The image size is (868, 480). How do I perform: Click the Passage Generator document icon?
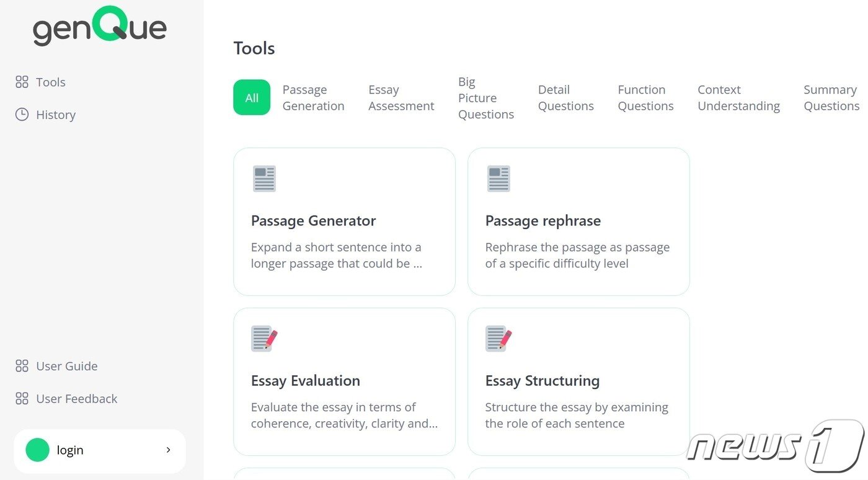264,178
